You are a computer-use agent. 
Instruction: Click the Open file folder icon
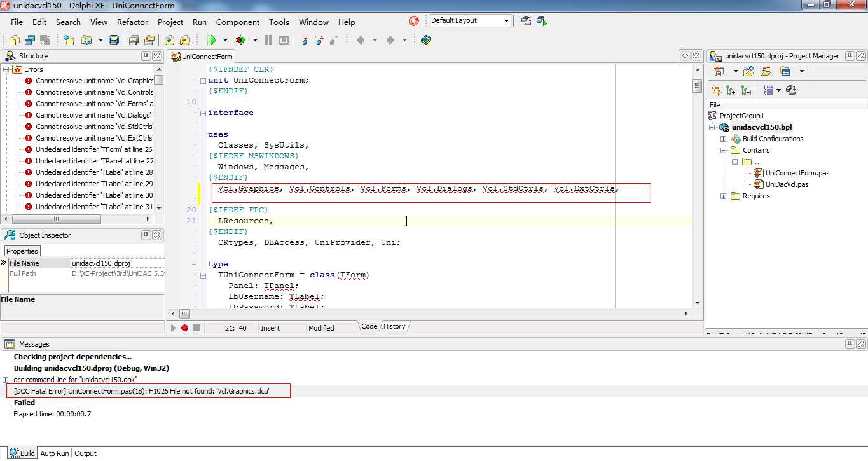[x=86, y=40]
